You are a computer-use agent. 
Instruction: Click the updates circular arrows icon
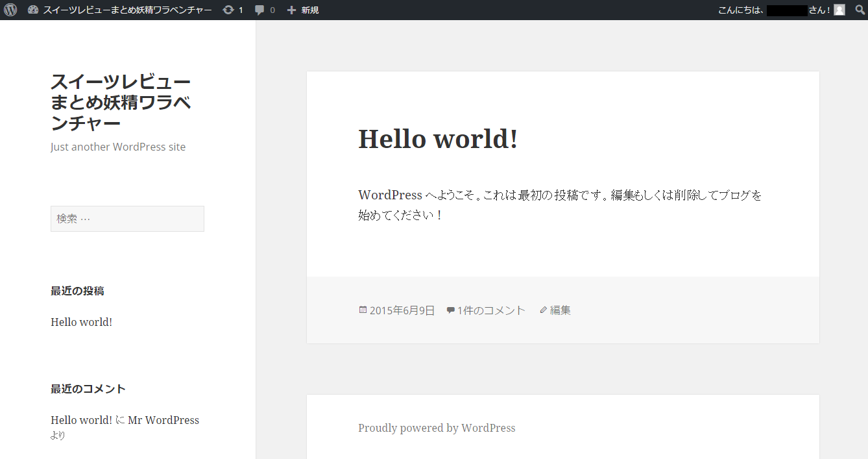coord(228,10)
